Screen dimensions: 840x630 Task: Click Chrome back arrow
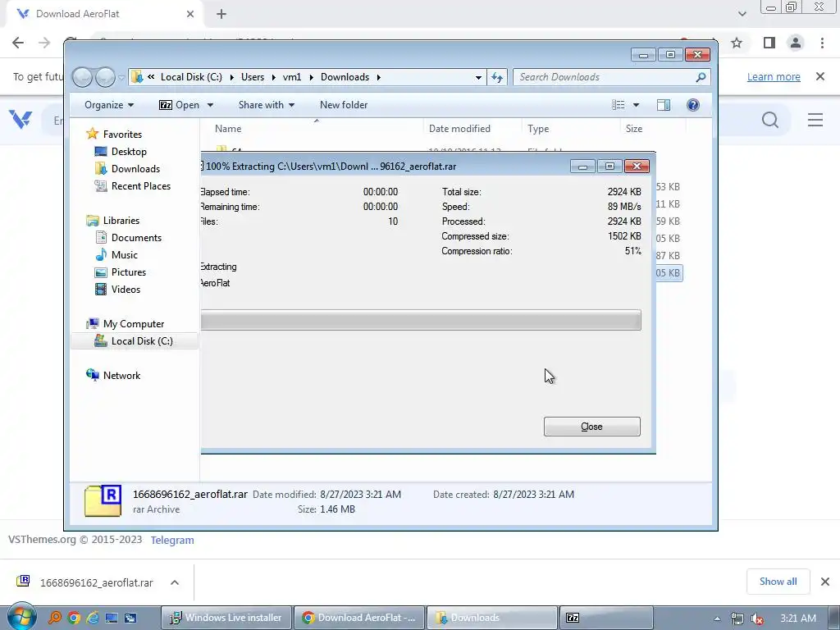[x=18, y=43]
